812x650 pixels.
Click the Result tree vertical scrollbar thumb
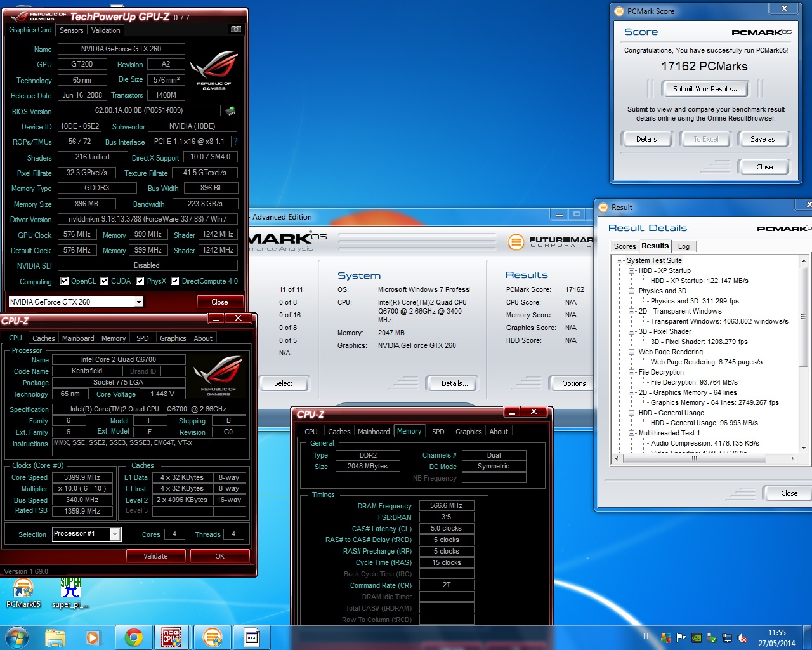coord(803,317)
